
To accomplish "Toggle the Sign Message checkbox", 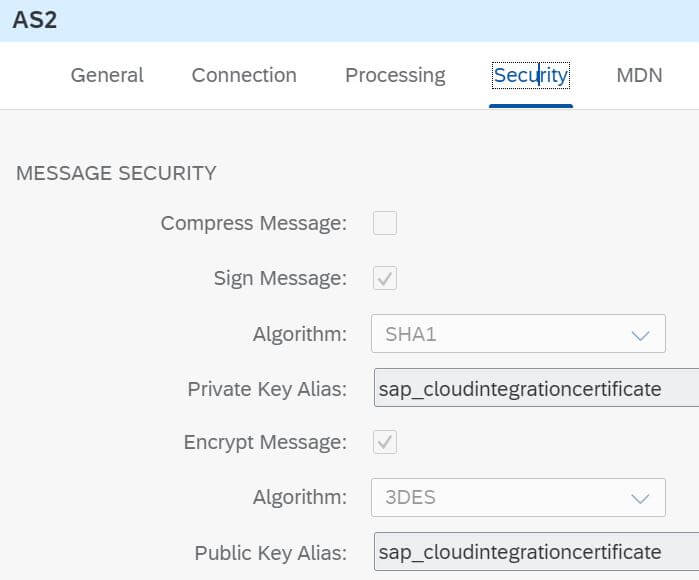I will click(385, 278).
